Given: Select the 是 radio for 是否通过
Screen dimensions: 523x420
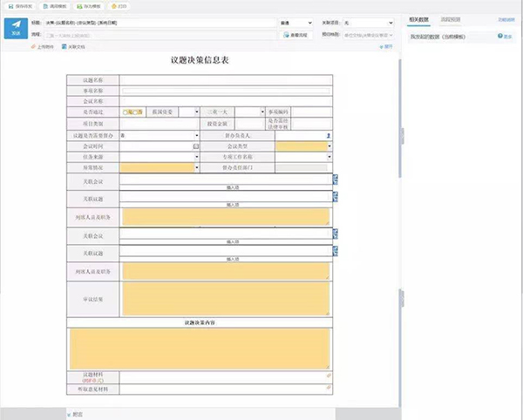Looking at the screenshot, I should pyautogui.click(x=125, y=112).
